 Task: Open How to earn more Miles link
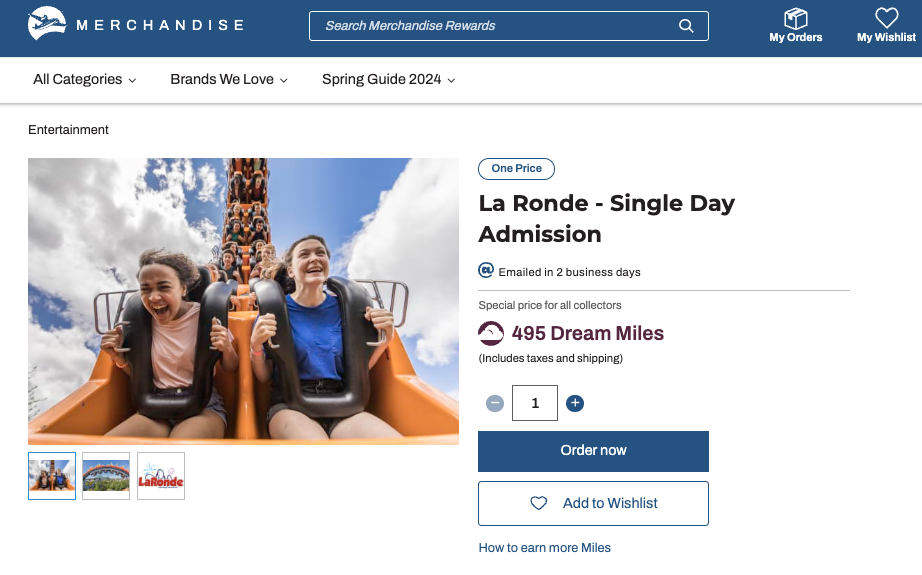(x=544, y=548)
